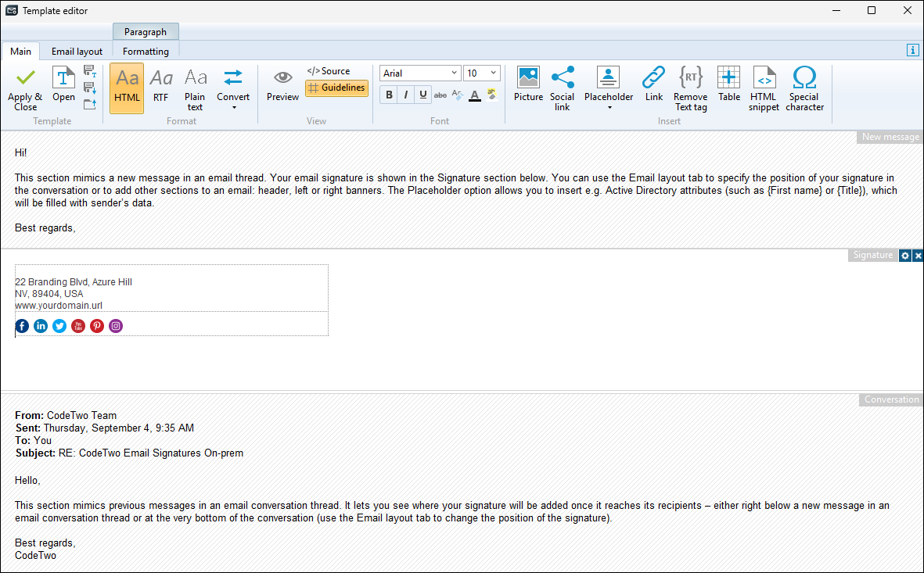This screenshot has width=924, height=573.
Task: Toggle Bold formatting
Action: [389, 95]
